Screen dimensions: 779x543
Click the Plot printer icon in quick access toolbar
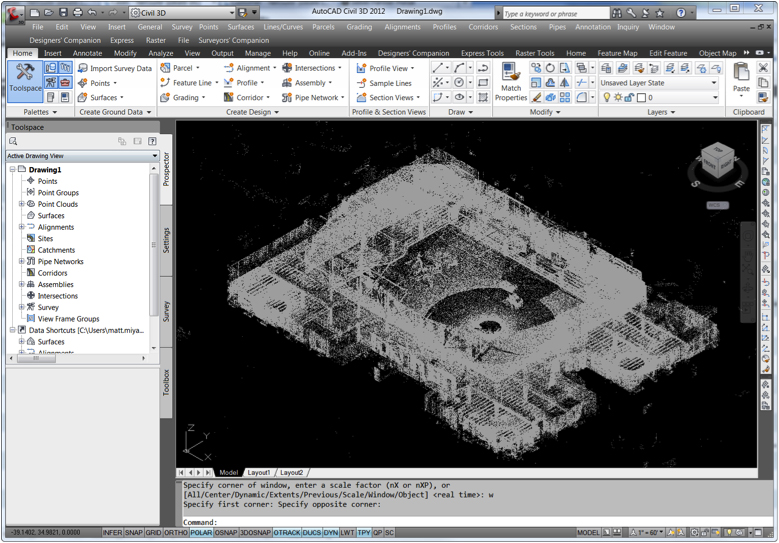(78, 13)
